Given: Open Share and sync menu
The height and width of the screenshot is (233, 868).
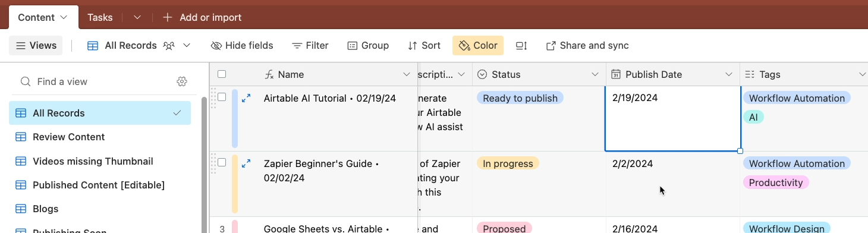Looking at the screenshot, I should 587,46.
